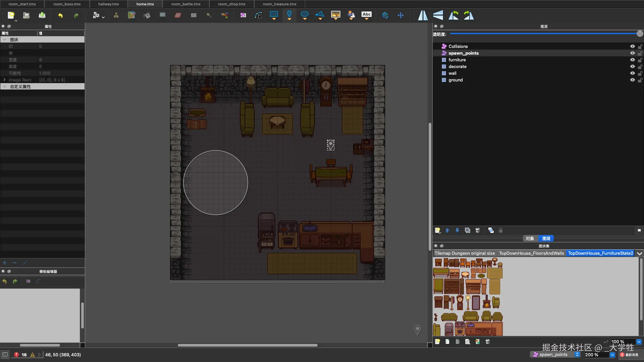
Task: Select the wall layer
Action: (452, 73)
